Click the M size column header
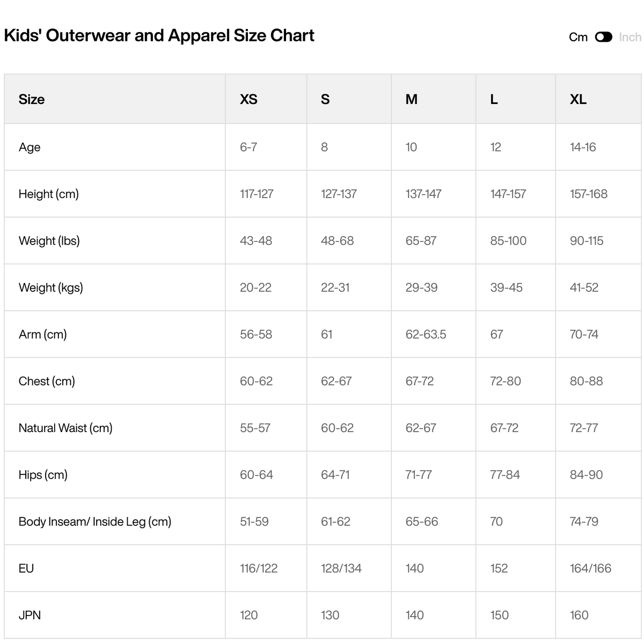Viewport: 644px width, 644px height. [412, 99]
